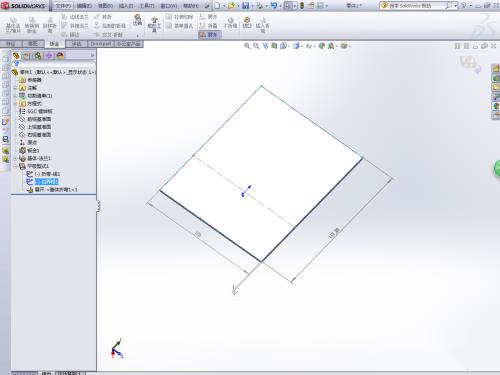500x375 pixels.
Task: Toggle the highlighted flatten button in the ribbon
Action: [x=209, y=34]
